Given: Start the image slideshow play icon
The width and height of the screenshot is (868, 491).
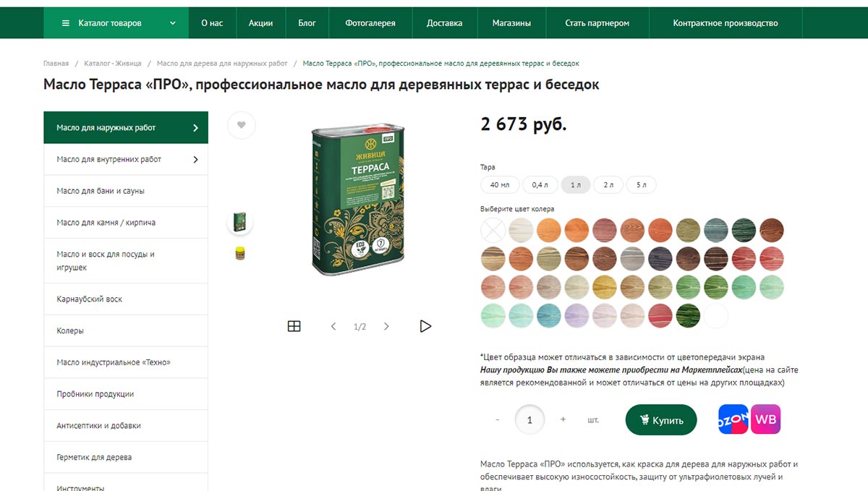Looking at the screenshot, I should pyautogui.click(x=425, y=326).
